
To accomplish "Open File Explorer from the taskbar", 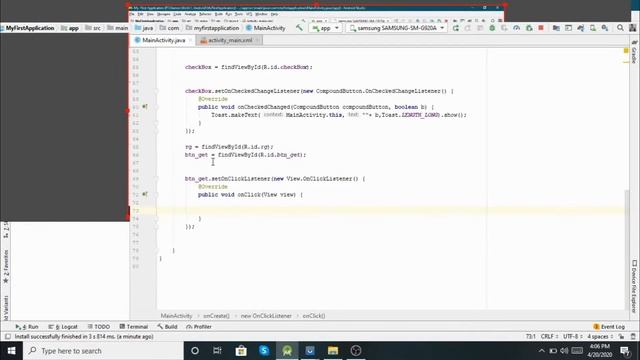I will pos(333,351).
